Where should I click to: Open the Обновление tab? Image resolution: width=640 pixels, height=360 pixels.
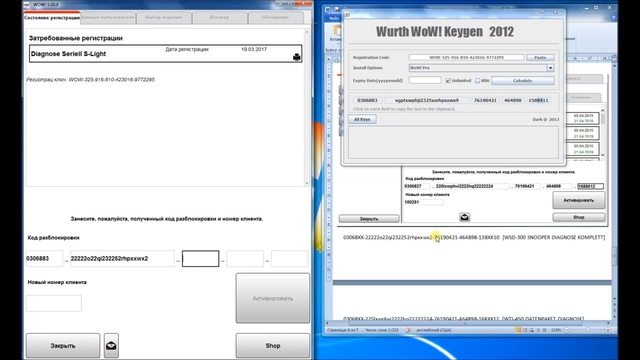click(x=276, y=18)
